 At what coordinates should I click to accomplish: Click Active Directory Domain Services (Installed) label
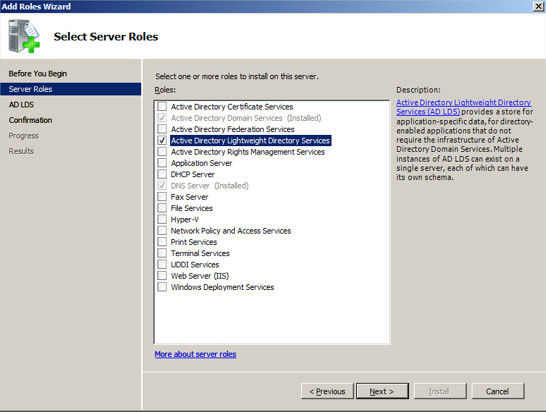(246, 118)
